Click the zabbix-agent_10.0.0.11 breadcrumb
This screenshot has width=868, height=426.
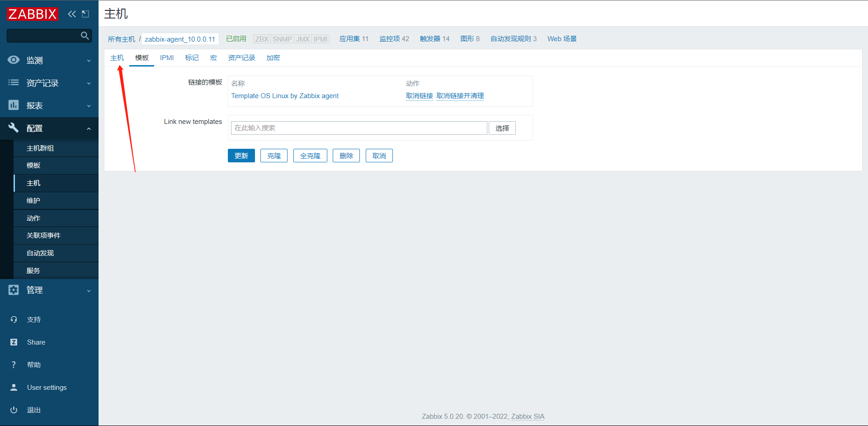(180, 39)
